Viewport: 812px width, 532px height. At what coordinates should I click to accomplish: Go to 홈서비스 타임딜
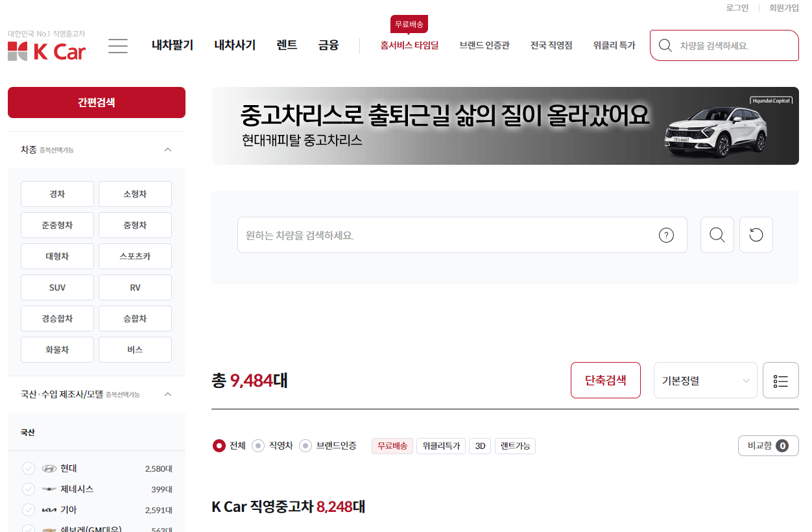[x=409, y=45]
